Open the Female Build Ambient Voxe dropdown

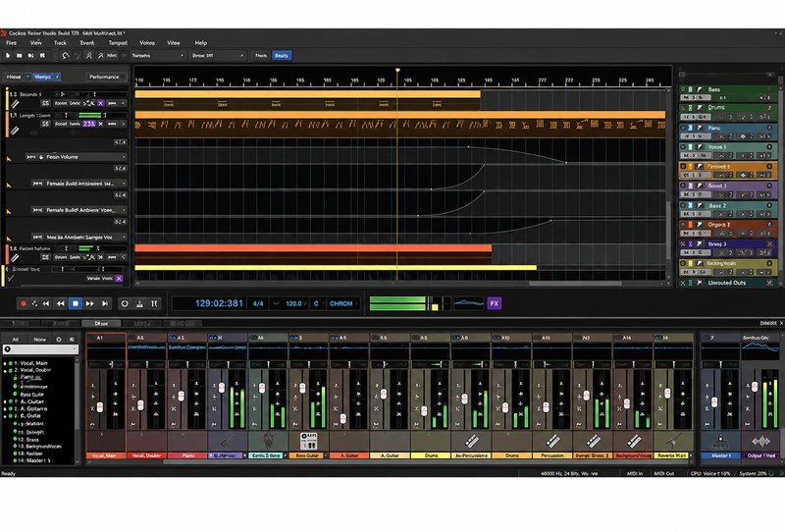point(124,210)
